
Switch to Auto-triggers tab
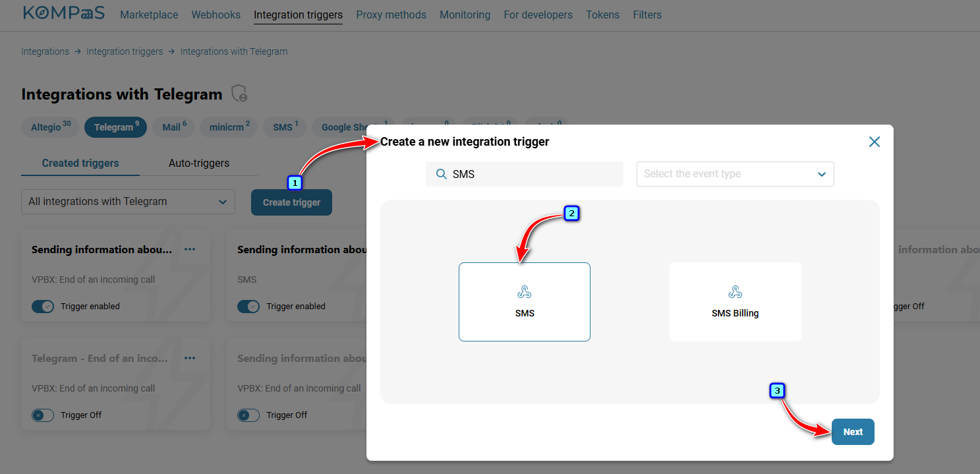coord(199,163)
